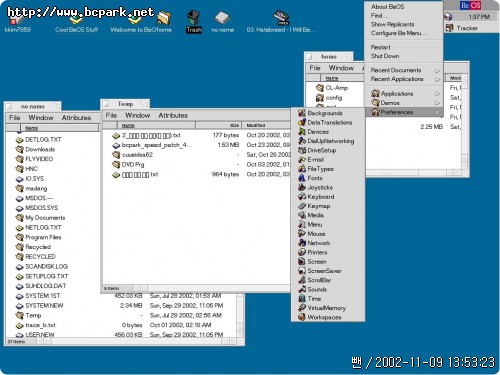Click the home window title tab
This screenshot has width=500, height=375.
[328, 57]
